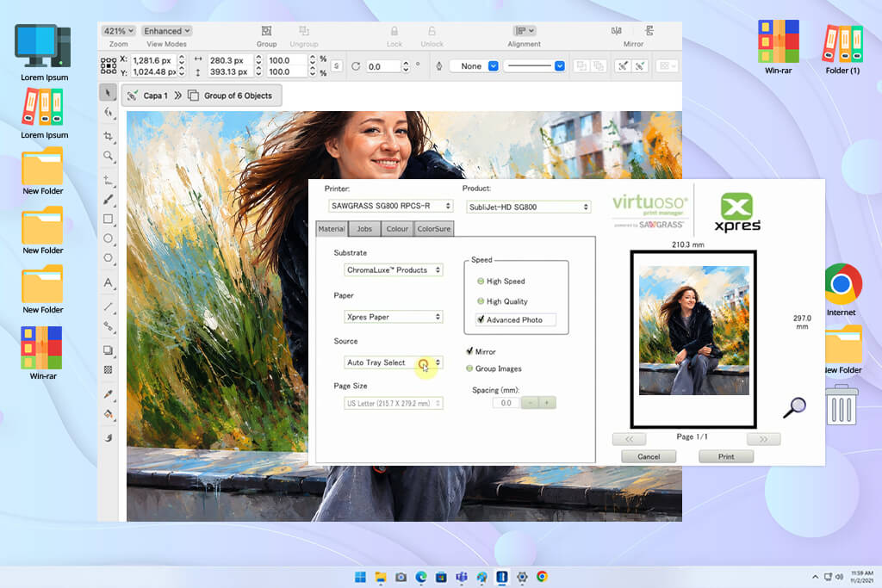The height and width of the screenshot is (588, 882).
Task: Go to previous page with << button
Action: (x=629, y=439)
